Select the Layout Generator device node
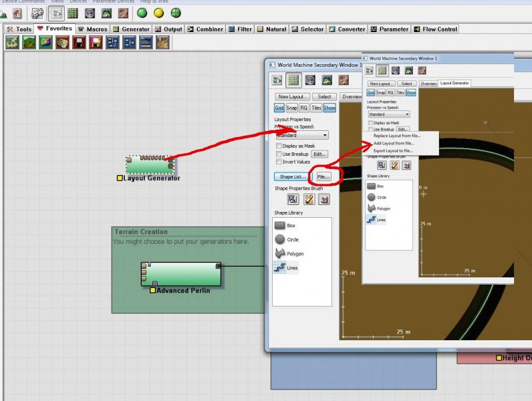 coord(150,164)
